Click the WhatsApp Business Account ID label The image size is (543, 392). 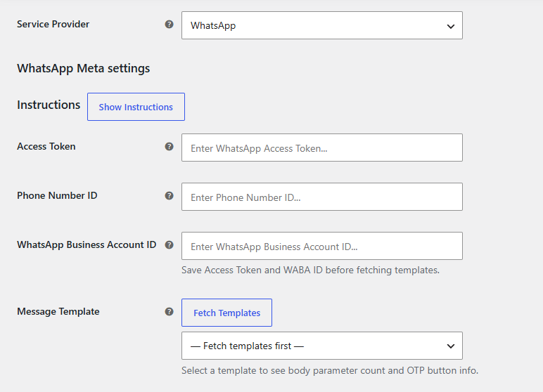click(x=87, y=244)
